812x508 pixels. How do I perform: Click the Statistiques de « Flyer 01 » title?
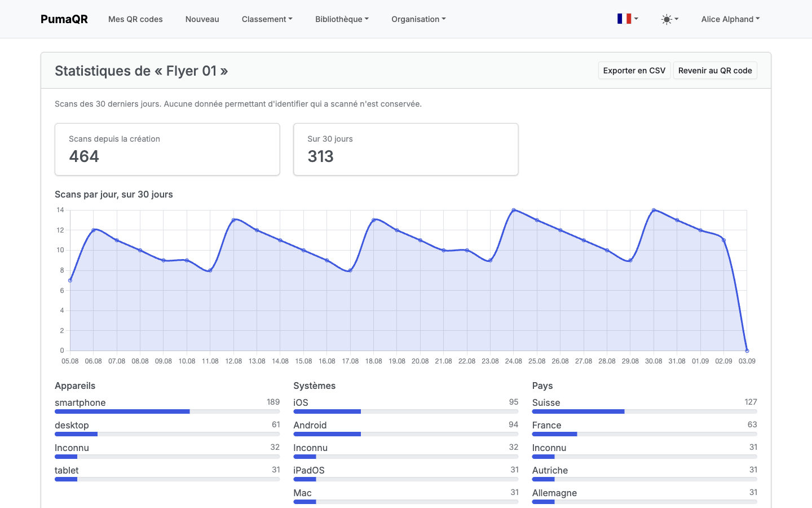coord(141,71)
